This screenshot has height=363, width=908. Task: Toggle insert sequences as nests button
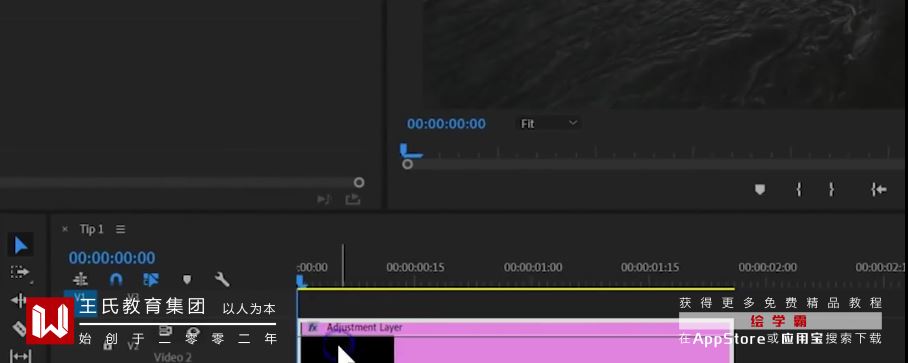80,280
